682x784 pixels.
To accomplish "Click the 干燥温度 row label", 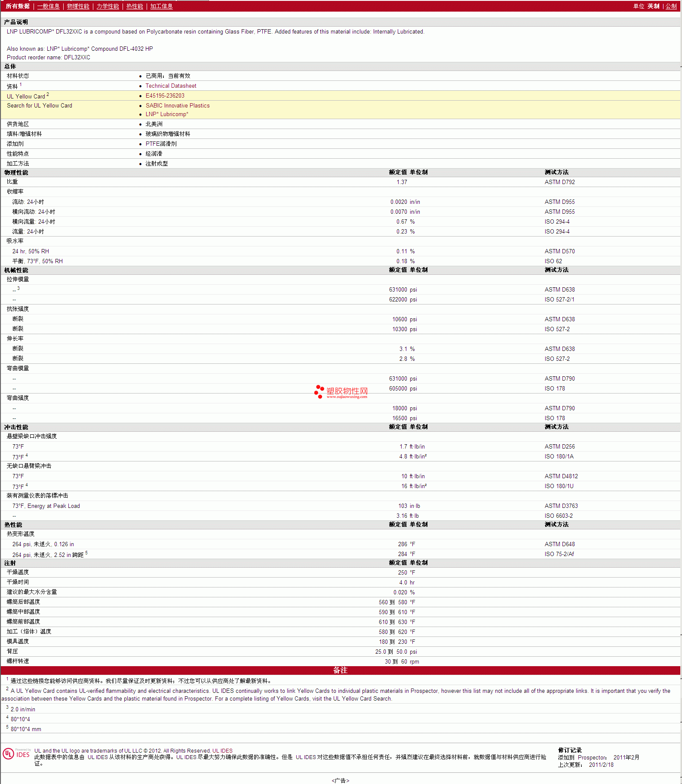I will point(18,572).
